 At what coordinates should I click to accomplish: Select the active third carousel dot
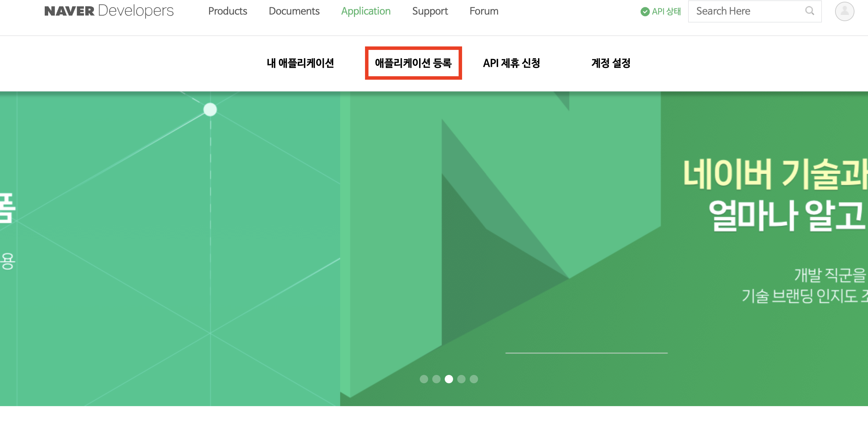click(449, 379)
